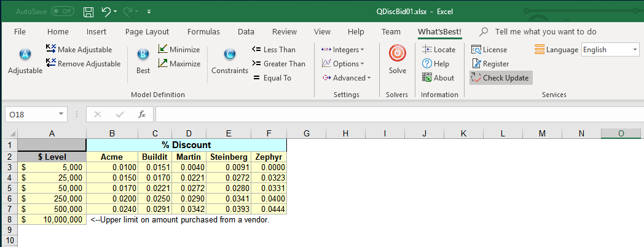This screenshot has width=644, height=247.
Task: Open the Constraints tool
Action: point(230,61)
